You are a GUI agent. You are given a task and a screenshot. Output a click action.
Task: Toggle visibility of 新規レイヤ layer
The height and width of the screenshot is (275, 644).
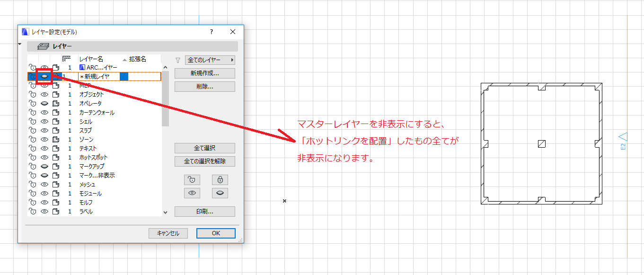(44, 76)
